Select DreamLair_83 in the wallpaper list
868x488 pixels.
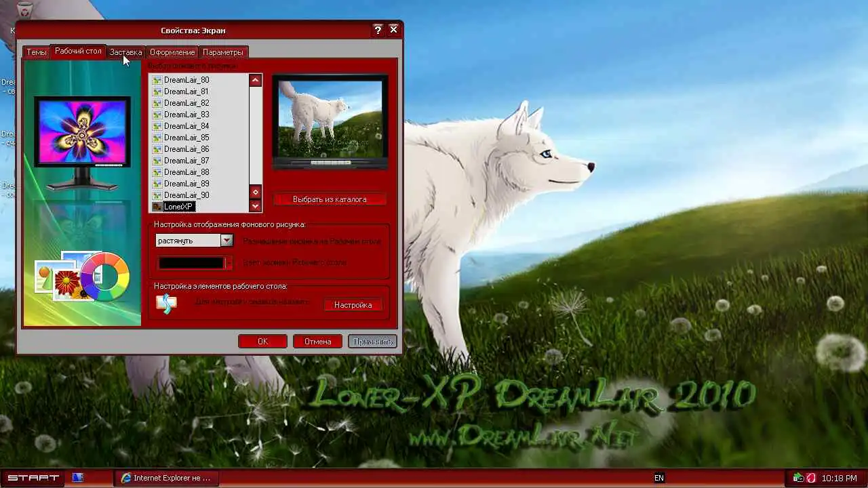click(186, 115)
